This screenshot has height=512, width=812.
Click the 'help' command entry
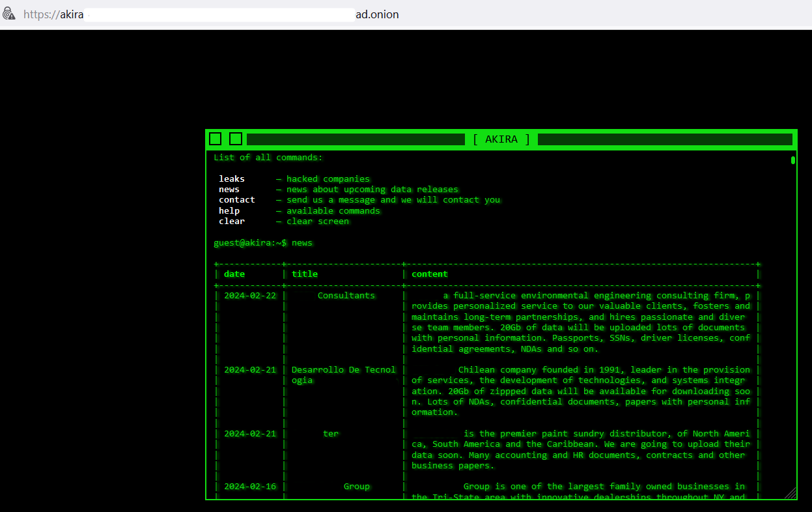(229, 211)
